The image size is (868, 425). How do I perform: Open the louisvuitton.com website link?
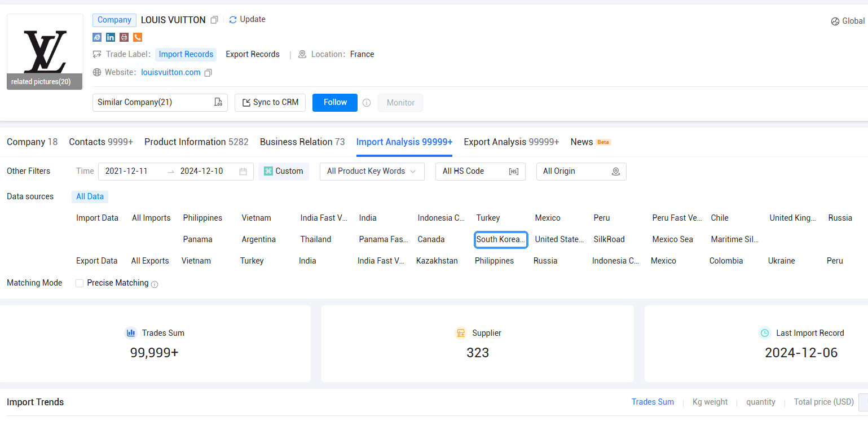[x=171, y=73]
